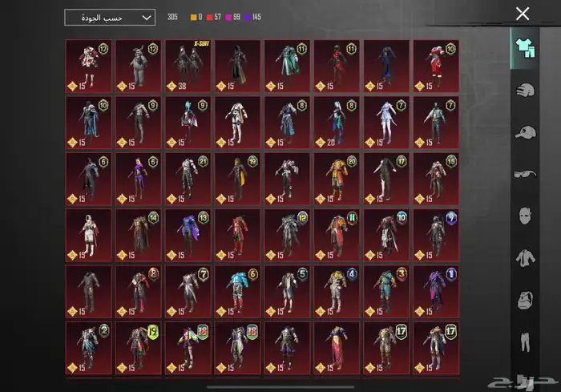Open the jacket tops category
The height and width of the screenshot is (392, 561).
[x=523, y=258]
